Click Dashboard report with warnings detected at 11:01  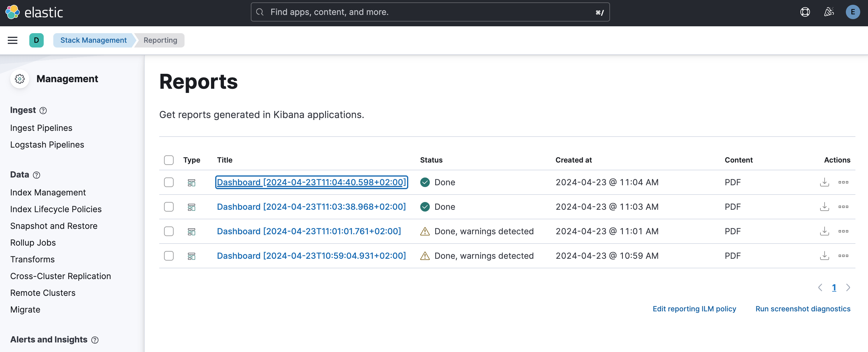(308, 230)
